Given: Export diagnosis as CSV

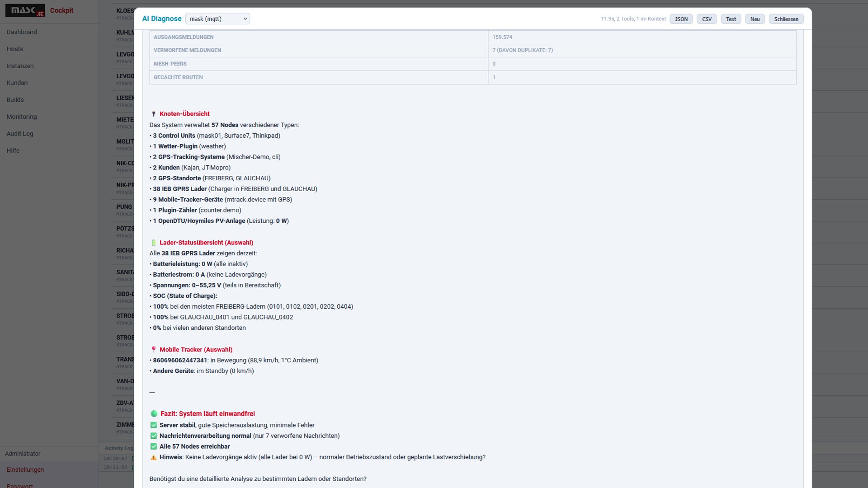Looking at the screenshot, I should pyautogui.click(x=707, y=19).
